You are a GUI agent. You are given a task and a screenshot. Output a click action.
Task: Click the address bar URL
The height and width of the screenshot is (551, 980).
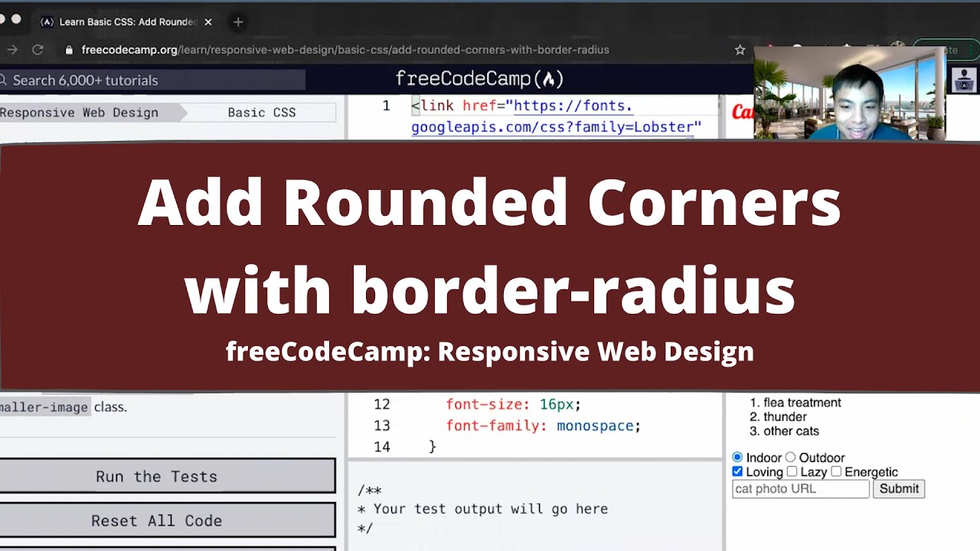click(x=345, y=50)
